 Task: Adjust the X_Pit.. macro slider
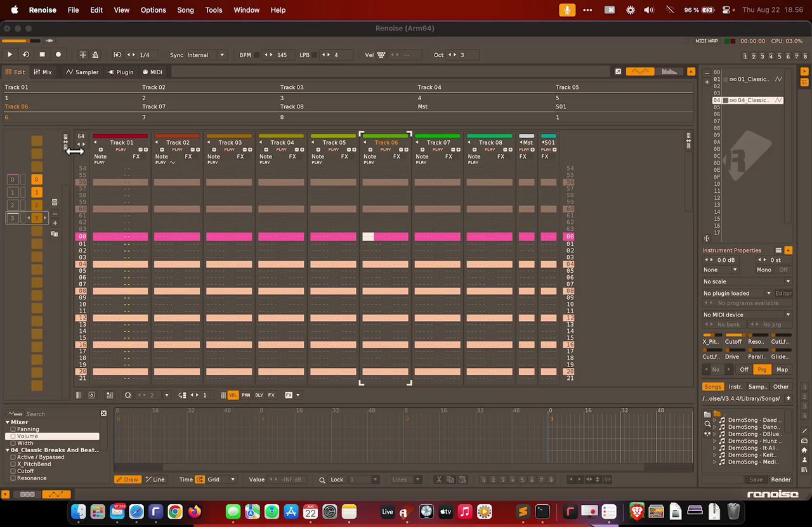tap(712, 335)
